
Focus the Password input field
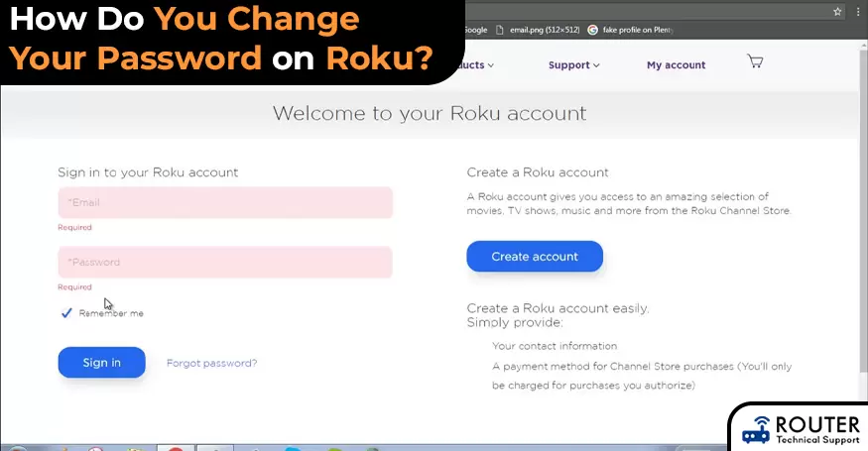click(225, 263)
